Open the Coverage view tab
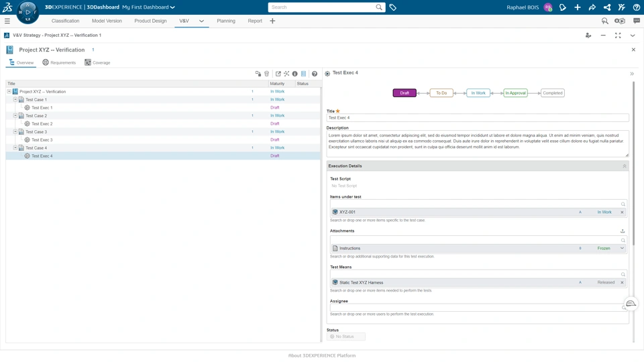The width and height of the screenshot is (644, 362). (x=97, y=62)
